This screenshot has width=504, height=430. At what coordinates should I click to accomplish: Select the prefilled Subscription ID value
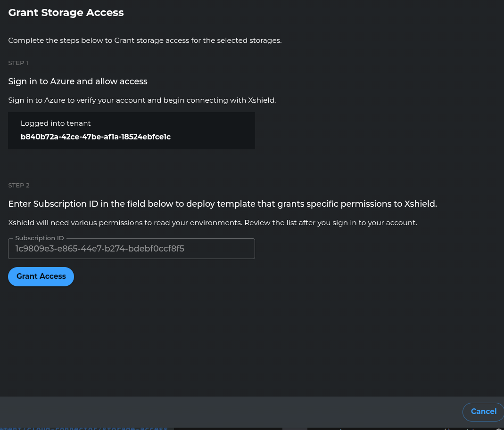pos(99,249)
